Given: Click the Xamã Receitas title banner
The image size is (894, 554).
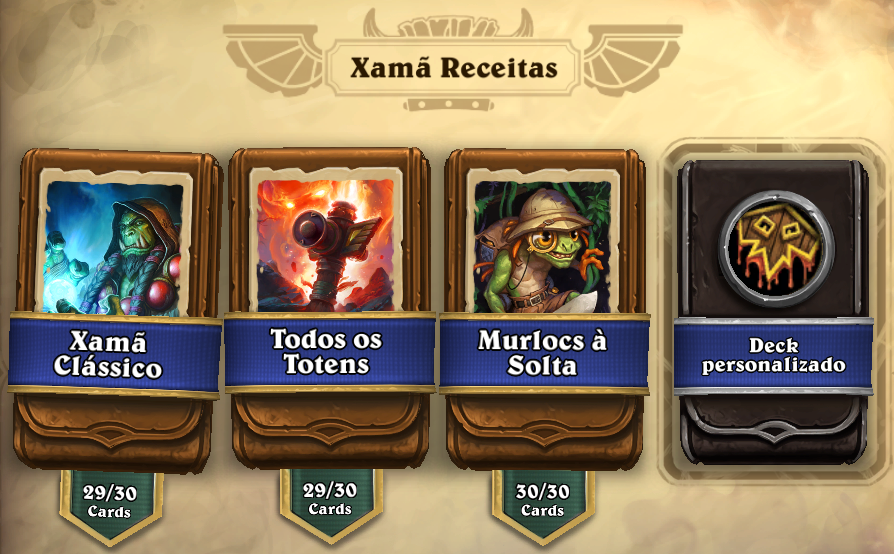Looking at the screenshot, I should (x=454, y=67).
